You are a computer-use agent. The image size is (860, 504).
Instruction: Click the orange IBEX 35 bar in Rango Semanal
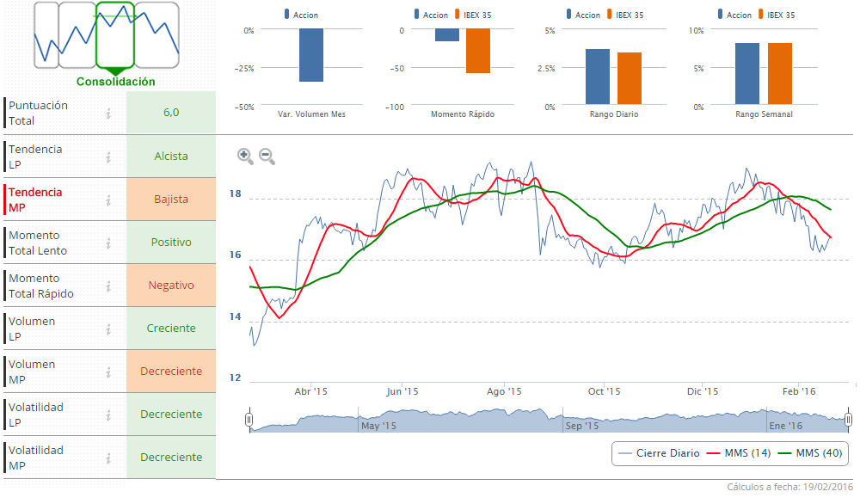[779, 74]
